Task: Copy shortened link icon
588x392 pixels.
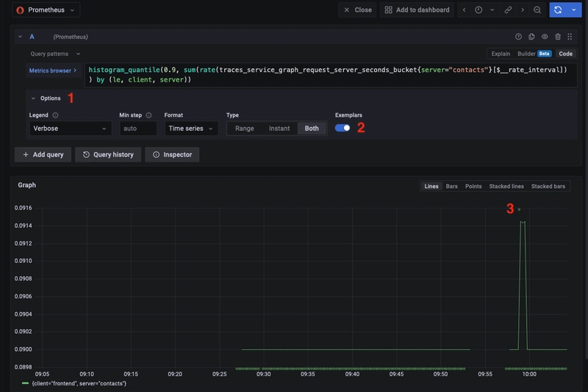Action: pyautogui.click(x=508, y=10)
